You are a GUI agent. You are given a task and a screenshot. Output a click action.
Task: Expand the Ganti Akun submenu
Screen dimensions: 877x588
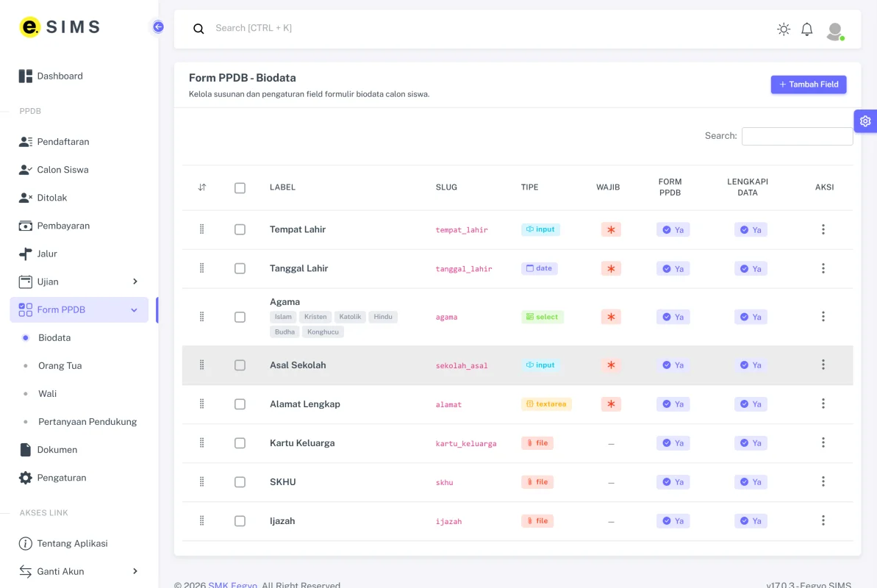[x=79, y=571]
